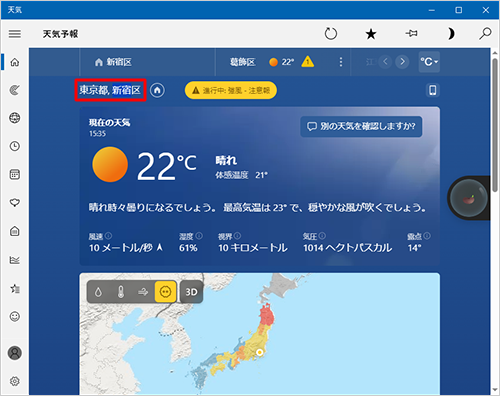This screenshot has height=396, width=500.
Task: Click the 22°C current temperature
Action: click(x=167, y=166)
